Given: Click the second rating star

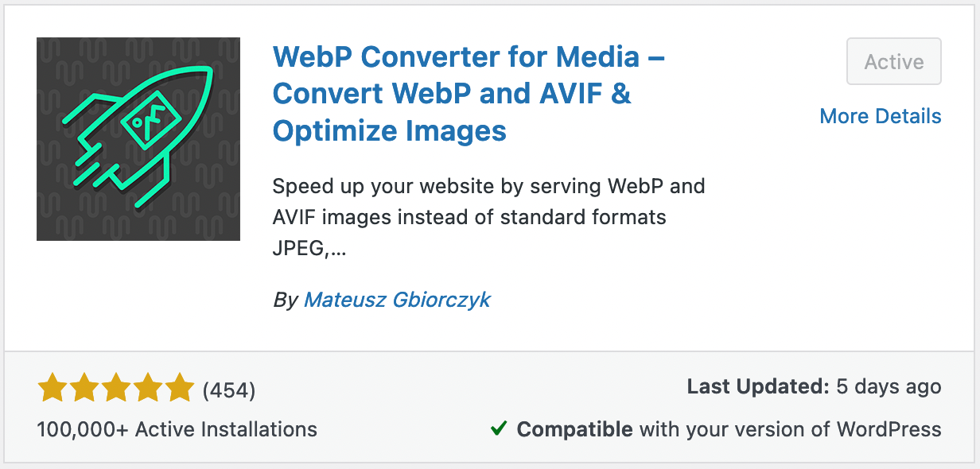Looking at the screenshot, I should point(84,389).
